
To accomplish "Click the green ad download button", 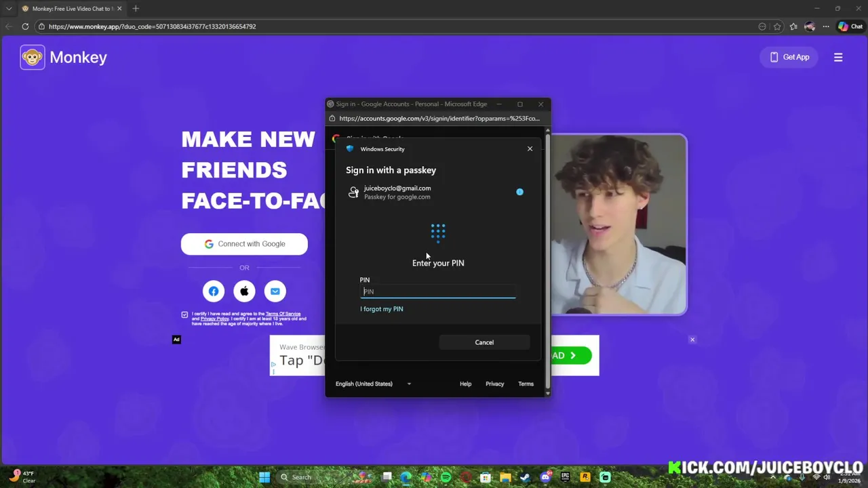I will [570, 355].
